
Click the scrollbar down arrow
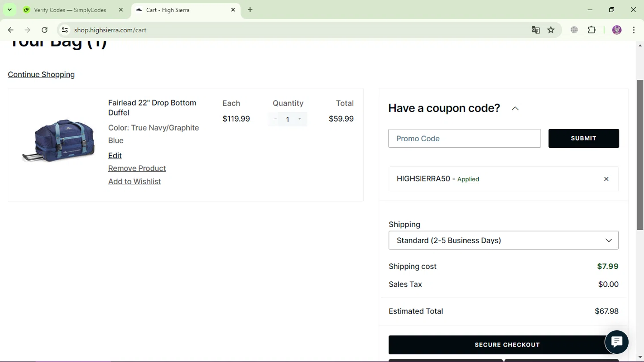[640, 357]
